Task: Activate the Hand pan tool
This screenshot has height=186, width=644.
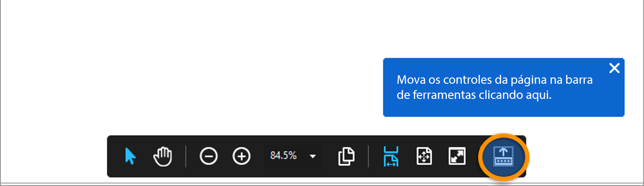Action: pyautogui.click(x=162, y=157)
